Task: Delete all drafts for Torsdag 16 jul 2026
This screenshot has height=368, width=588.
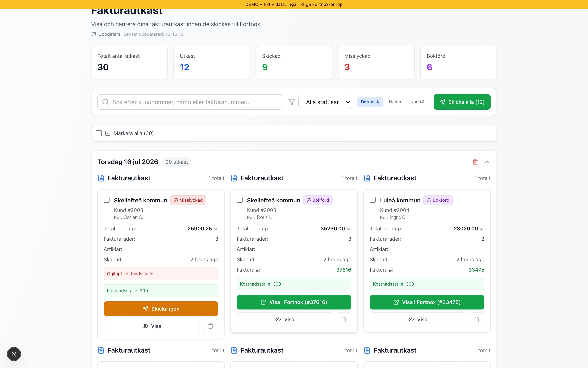Action: pyautogui.click(x=475, y=162)
